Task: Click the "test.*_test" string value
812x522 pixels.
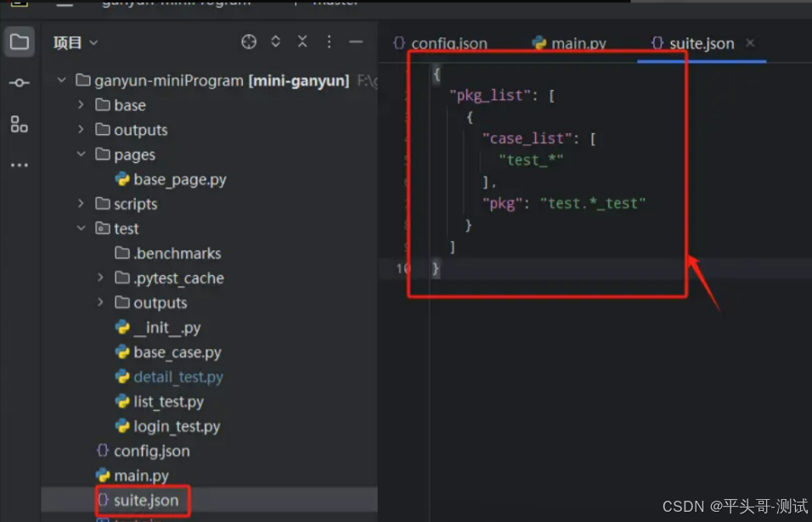Action: pos(593,203)
